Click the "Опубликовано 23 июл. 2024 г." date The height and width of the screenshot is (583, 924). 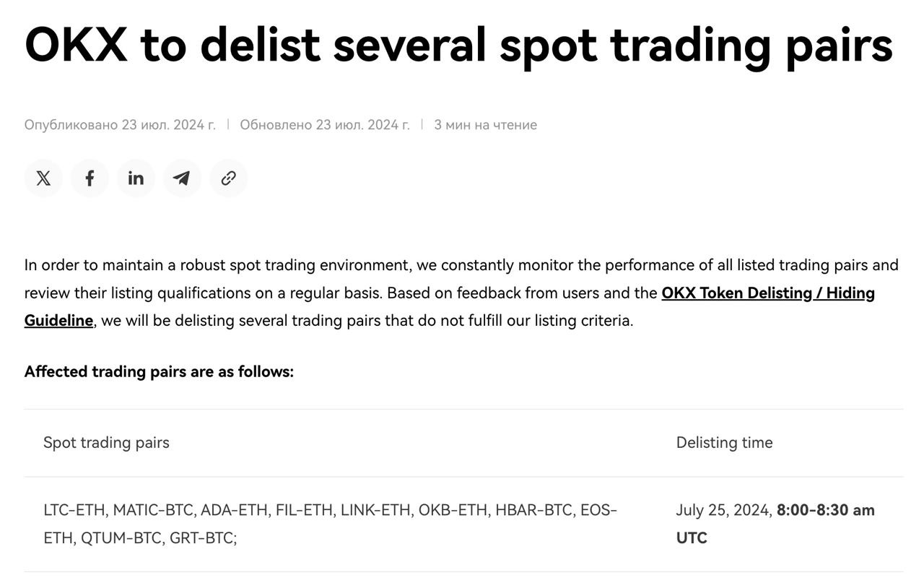120,125
